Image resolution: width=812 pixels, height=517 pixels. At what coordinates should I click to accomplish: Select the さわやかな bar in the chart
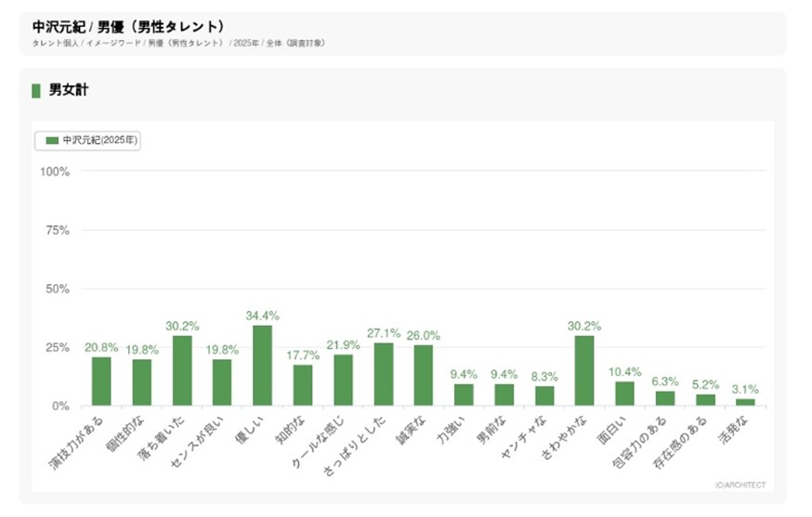tap(584, 370)
